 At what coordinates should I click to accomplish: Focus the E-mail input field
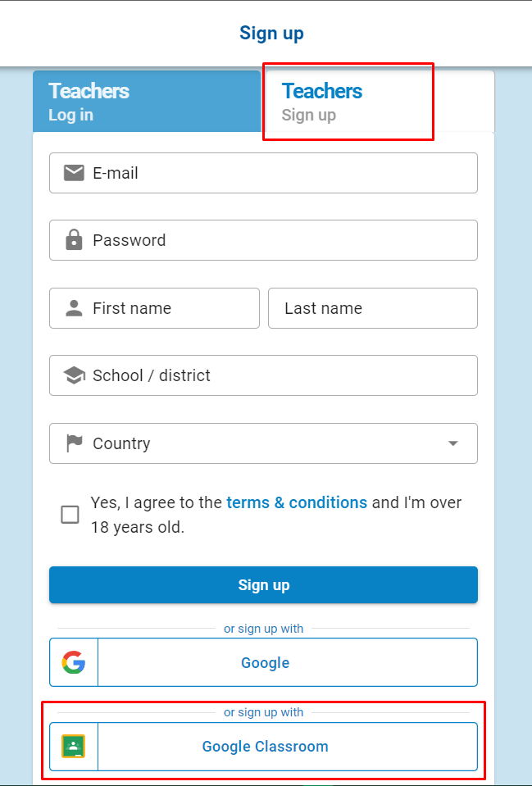[x=263, y=173]
